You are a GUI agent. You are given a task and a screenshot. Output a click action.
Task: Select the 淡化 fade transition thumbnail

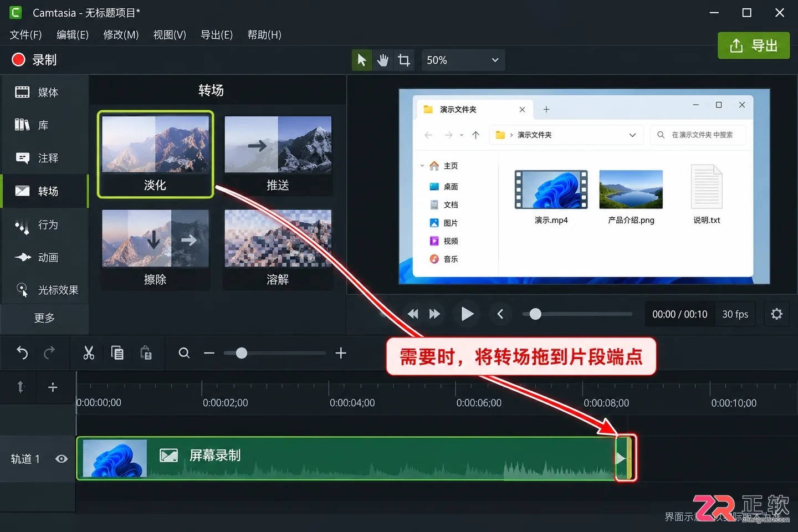(155, 154)
